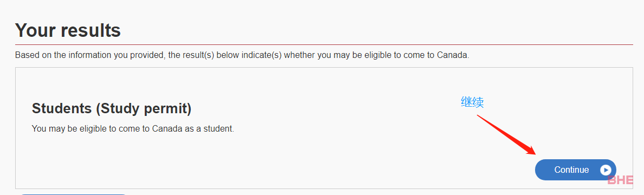Viewport: 644px width, 195px height.
Task: Click the "(Study permit)" part of the heading
Action: click(x=144, y=108)
